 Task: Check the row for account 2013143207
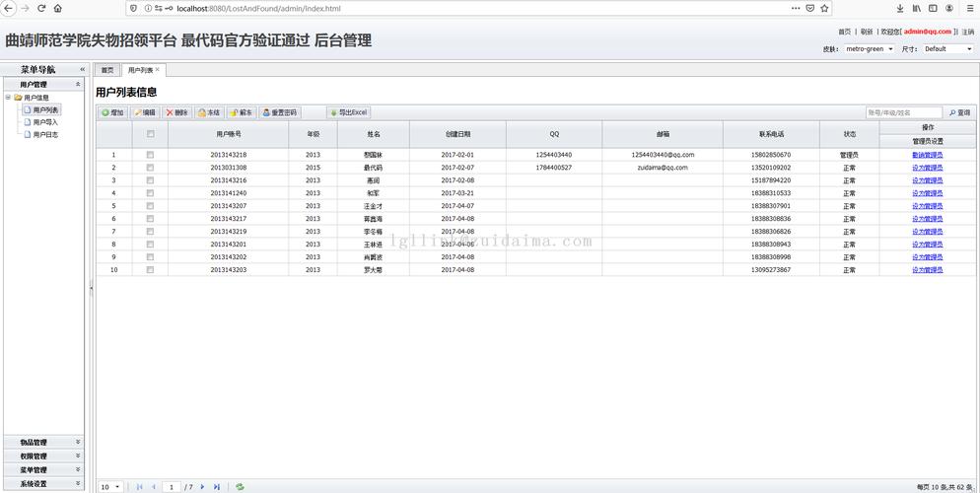coord(150,205)
